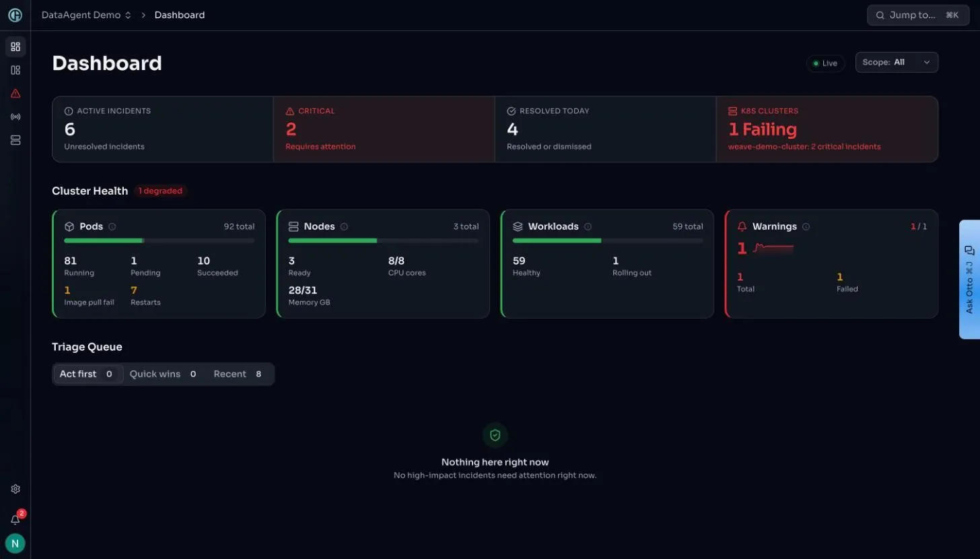Click the Warnings sparkline chart
The width and height of the screenshot is (980, 559).
point(773,249)
